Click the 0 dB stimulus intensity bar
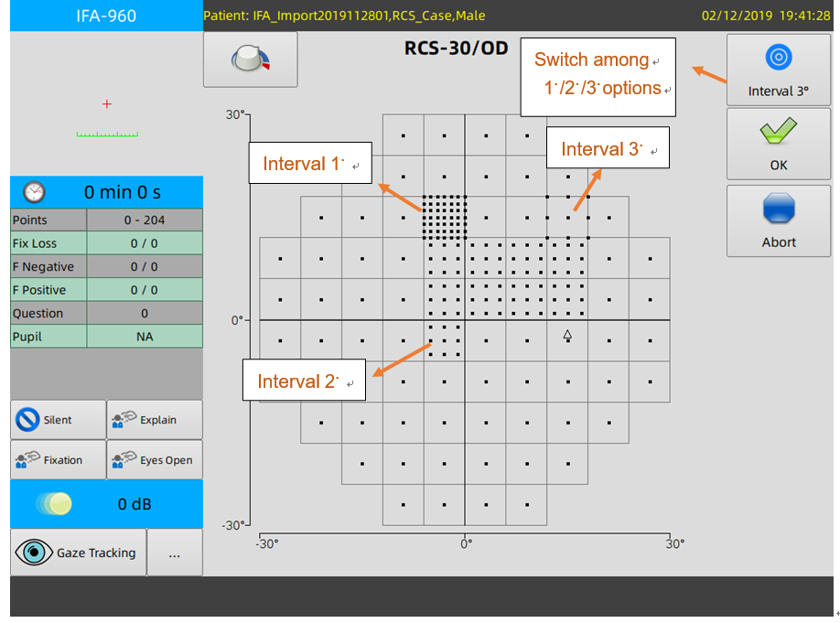The height and width of the screenshot is (623, 840). pos(106,504)
